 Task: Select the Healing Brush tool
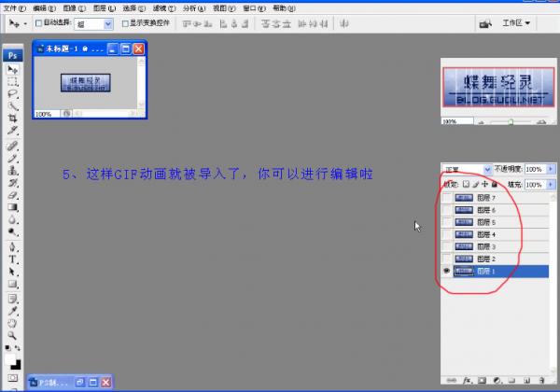pos(12,146)
